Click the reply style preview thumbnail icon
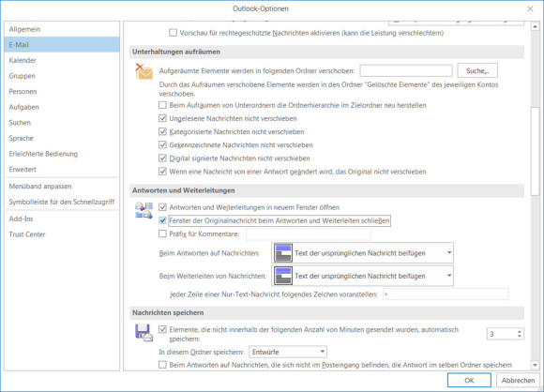Viewport: 544px width, 392px height. click(283, 253)
